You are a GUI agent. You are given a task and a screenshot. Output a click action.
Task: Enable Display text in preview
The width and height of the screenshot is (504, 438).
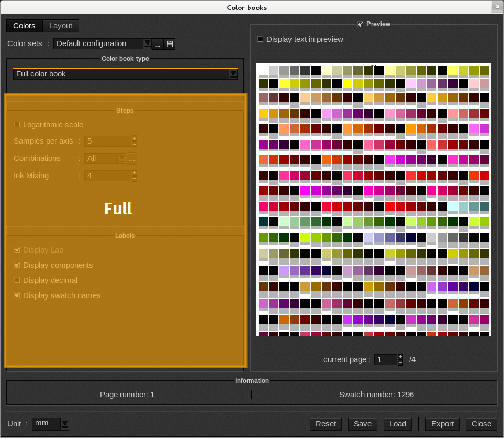coord(261,39)
